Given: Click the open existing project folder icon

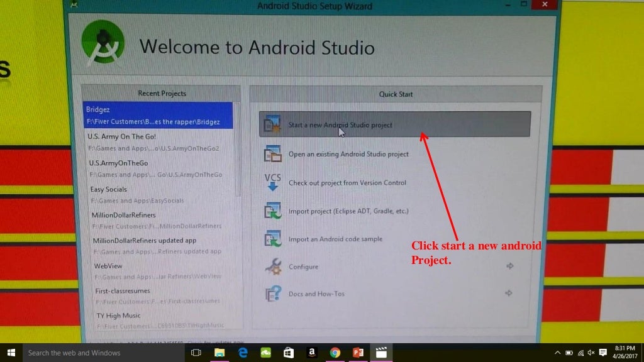Looking at the screenshot, I should (x=273, y=153).
